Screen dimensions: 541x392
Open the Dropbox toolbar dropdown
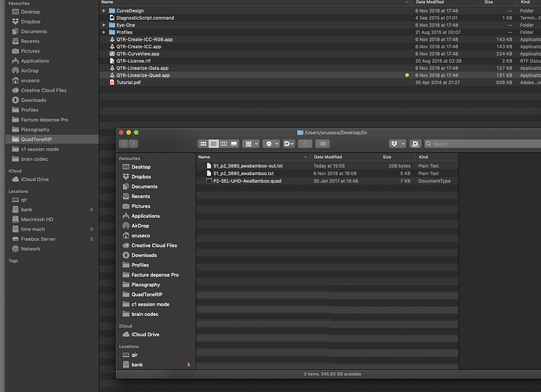coord(398,144)
